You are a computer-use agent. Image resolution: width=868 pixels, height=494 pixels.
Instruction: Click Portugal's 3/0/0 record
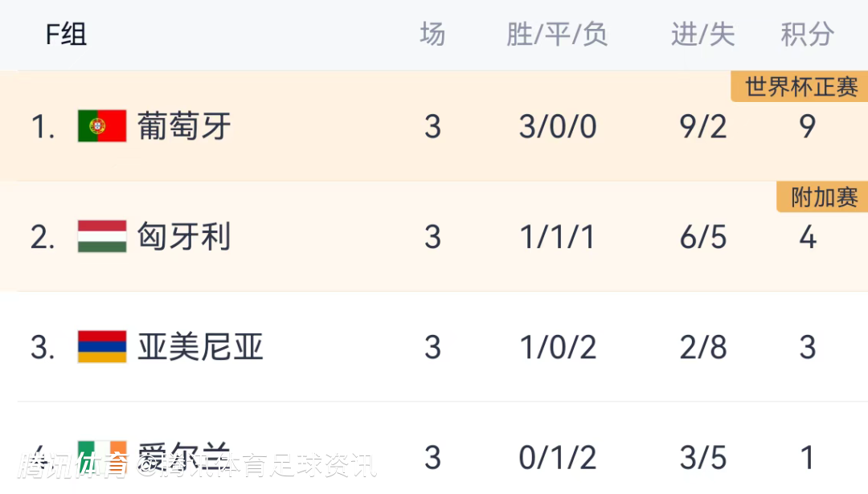pos(558,127)
